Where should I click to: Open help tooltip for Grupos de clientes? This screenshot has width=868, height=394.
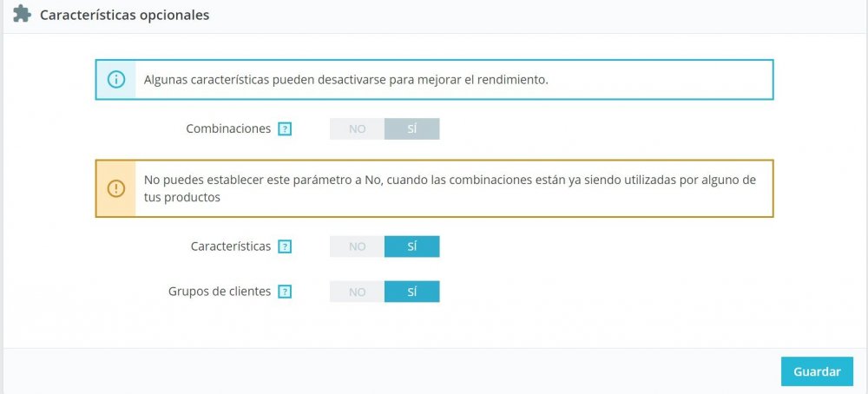(x=285, y=292)
